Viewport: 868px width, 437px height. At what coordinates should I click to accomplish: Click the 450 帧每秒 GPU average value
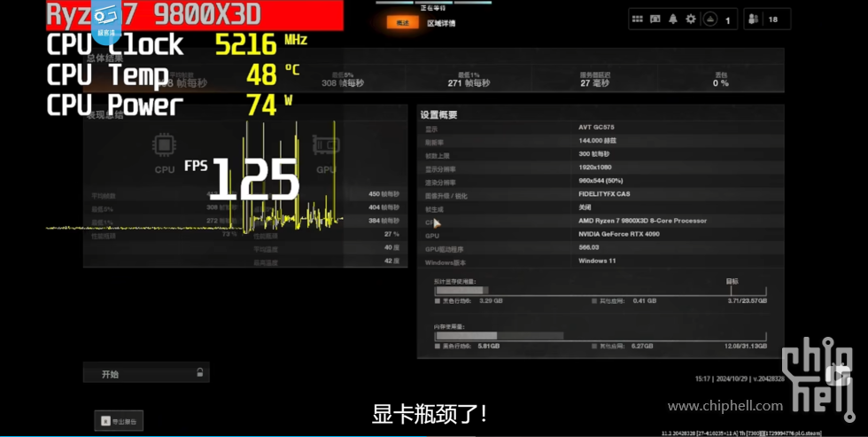click(x=384, y=194)
